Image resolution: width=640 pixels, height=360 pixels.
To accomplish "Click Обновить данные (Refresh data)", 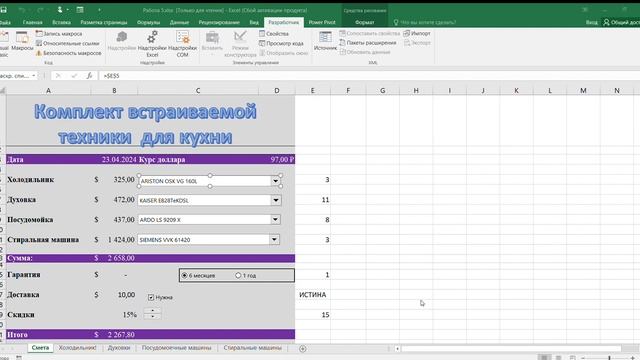I will coord(365,52).
